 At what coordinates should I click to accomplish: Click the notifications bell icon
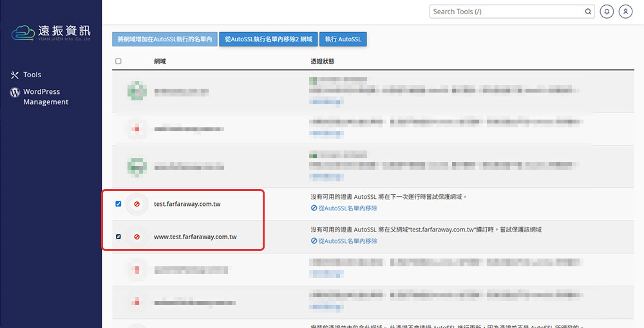607,12
